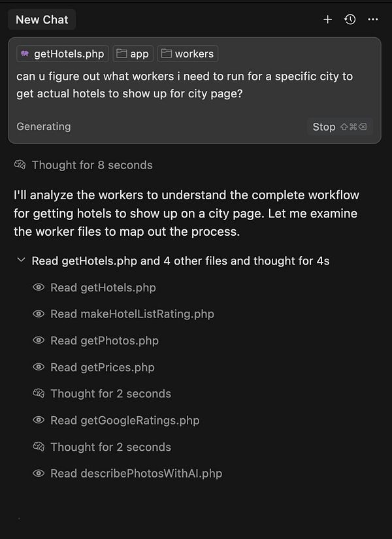Open the attached getHotels.php file chip
Viewport: 392px width, 539px height.
tap(62, 54)
